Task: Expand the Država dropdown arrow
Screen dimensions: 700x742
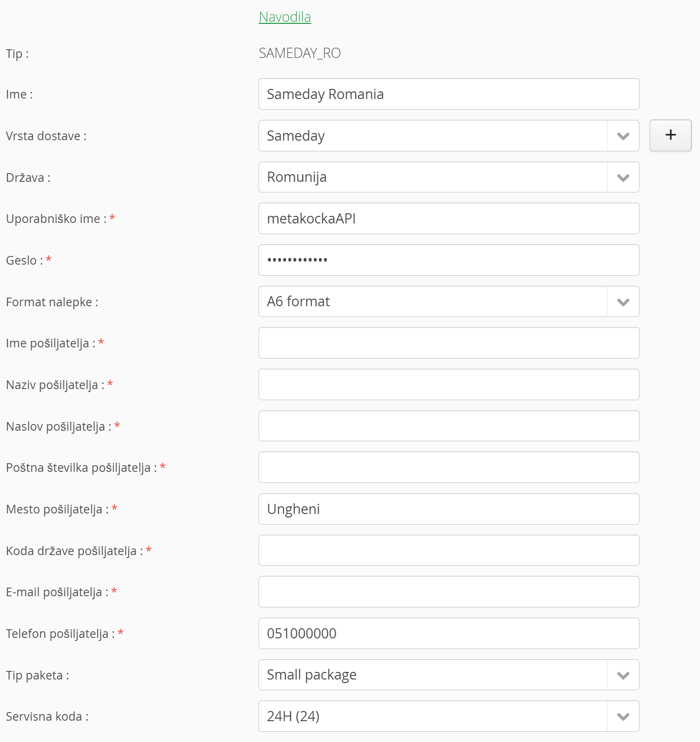Action: [x=623, y=177]
